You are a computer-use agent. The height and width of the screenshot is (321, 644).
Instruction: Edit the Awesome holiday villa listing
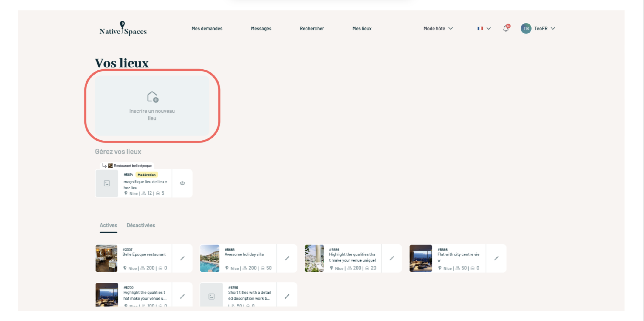coord(287,258)
